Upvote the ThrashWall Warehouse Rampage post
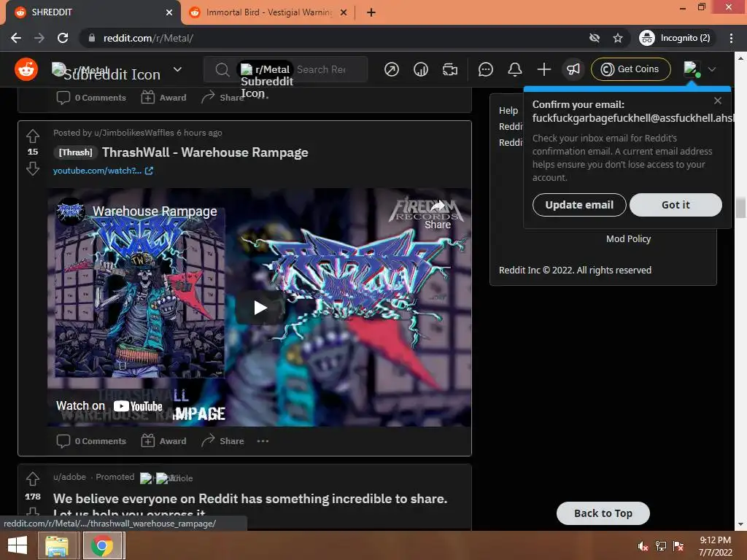The width and height of the screenshot is (747, 560). pyautogui.click(x=32, y=136)
